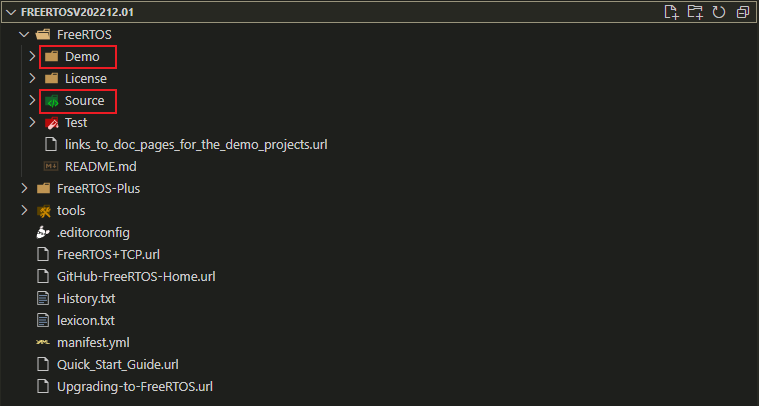Expand the License folder chevron

[x=32, y=79]
